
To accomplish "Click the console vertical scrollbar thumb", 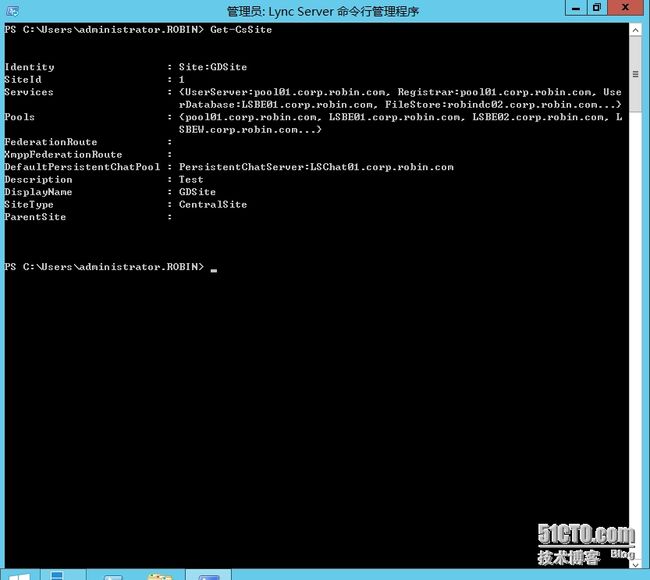I will pos(635,74).
